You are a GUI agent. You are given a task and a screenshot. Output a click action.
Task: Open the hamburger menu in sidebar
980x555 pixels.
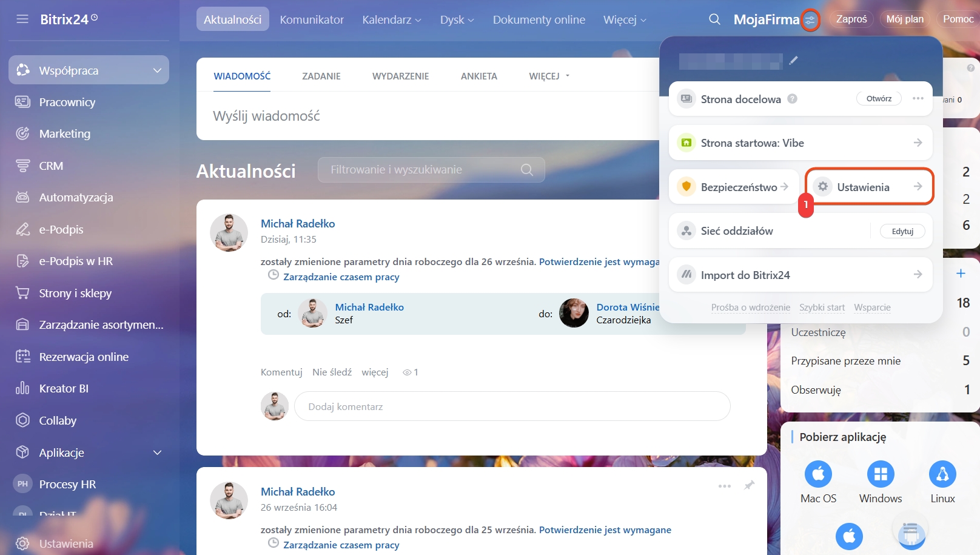click(x=22, y=19)
